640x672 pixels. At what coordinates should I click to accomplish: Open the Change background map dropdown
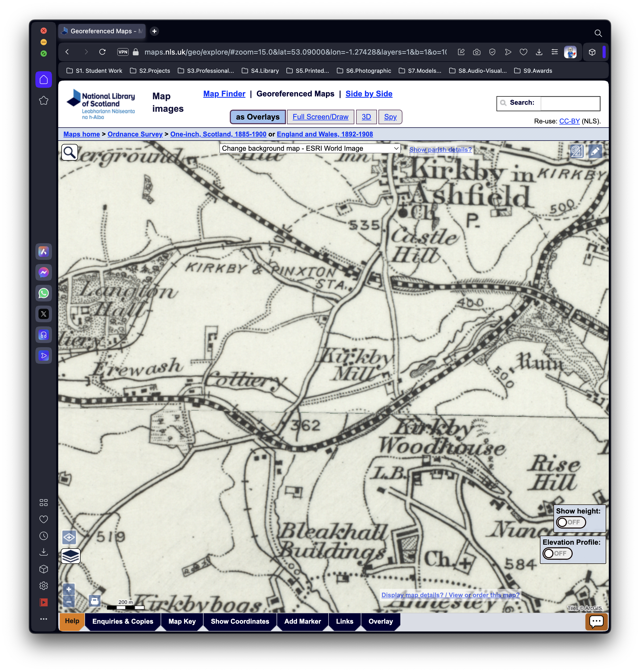coord(309,148)
